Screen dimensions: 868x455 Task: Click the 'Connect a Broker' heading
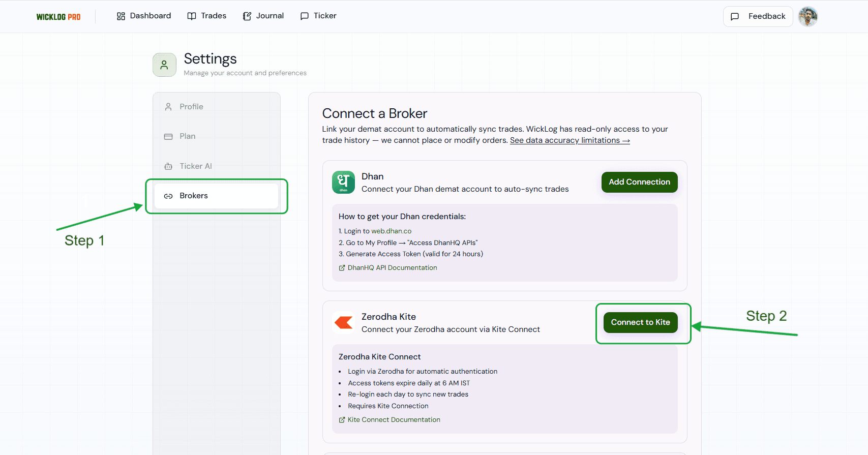[x=375, y=113]
